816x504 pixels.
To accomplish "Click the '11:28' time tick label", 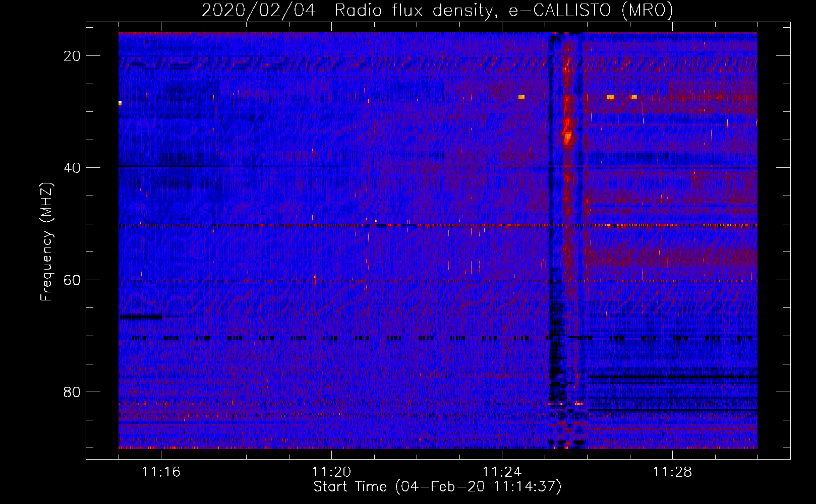I will (672, 472).
